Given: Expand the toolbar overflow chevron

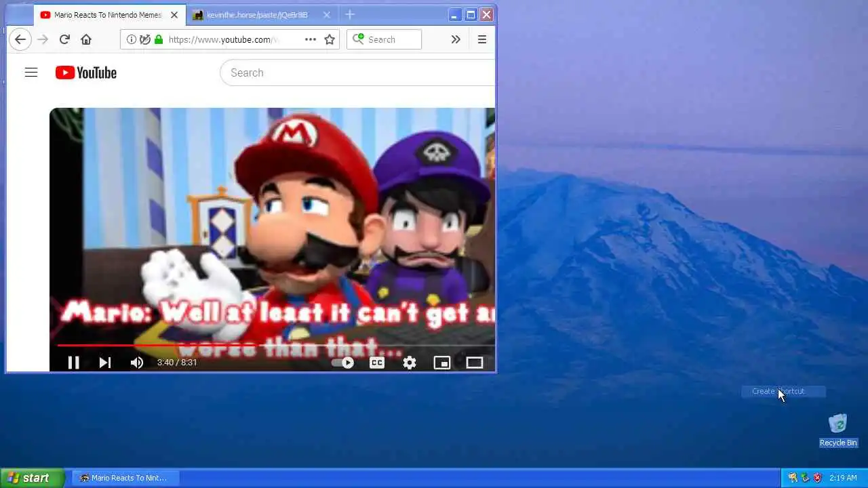Looking at the screenshot, I should [456, 39].
